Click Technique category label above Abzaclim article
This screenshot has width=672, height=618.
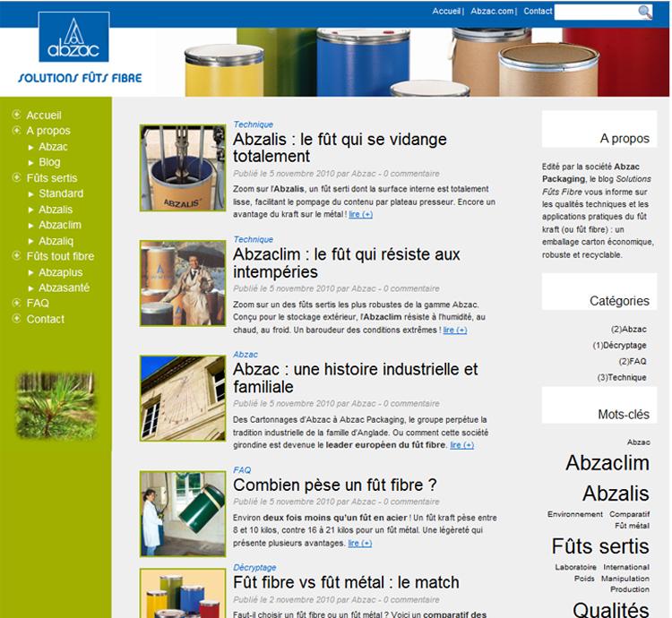tap(254, 239)
